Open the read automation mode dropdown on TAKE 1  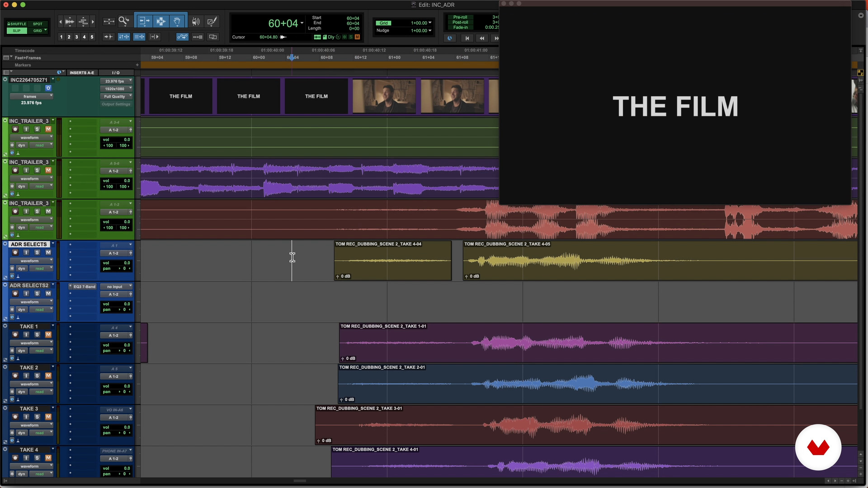tap(41, 351)
